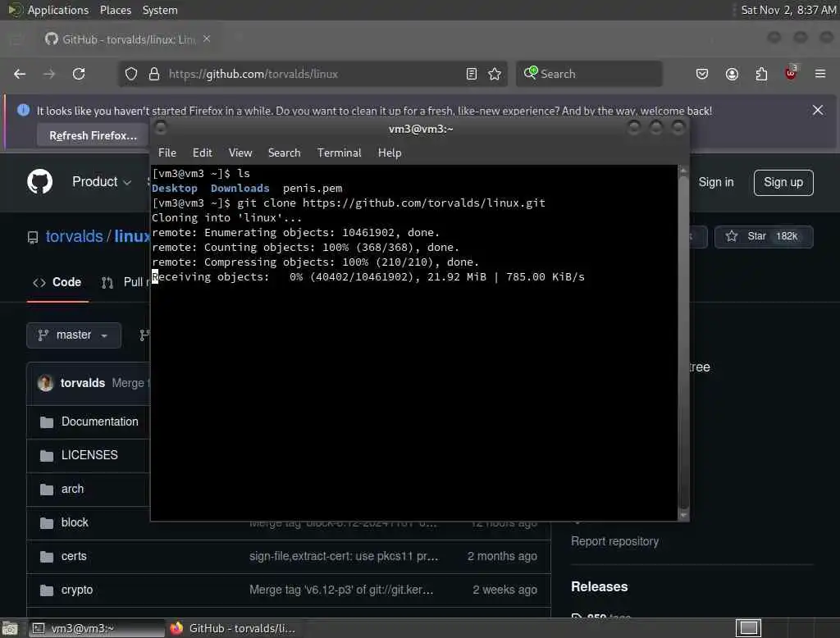Click the Report repository link
Screen dimensions: 840x638
[x=614, y=541]
